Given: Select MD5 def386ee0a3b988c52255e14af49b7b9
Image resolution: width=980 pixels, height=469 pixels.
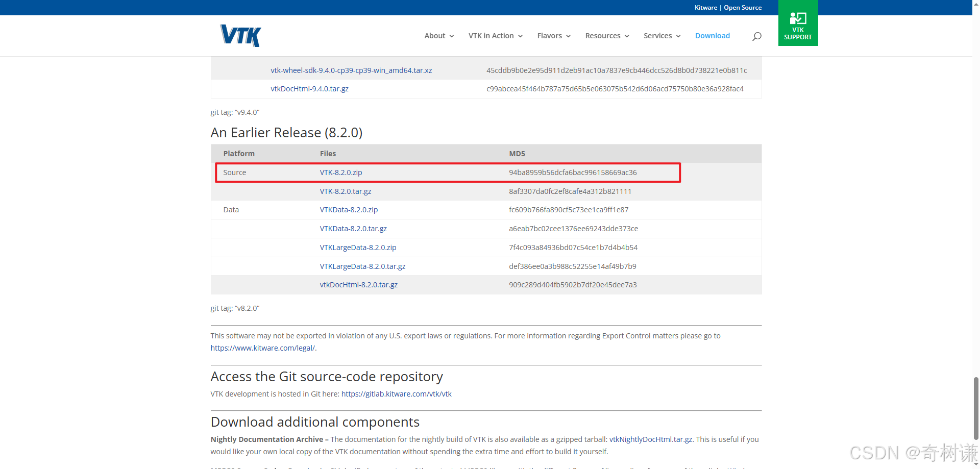Looking at the screenshot, I should tap(573, 266).
